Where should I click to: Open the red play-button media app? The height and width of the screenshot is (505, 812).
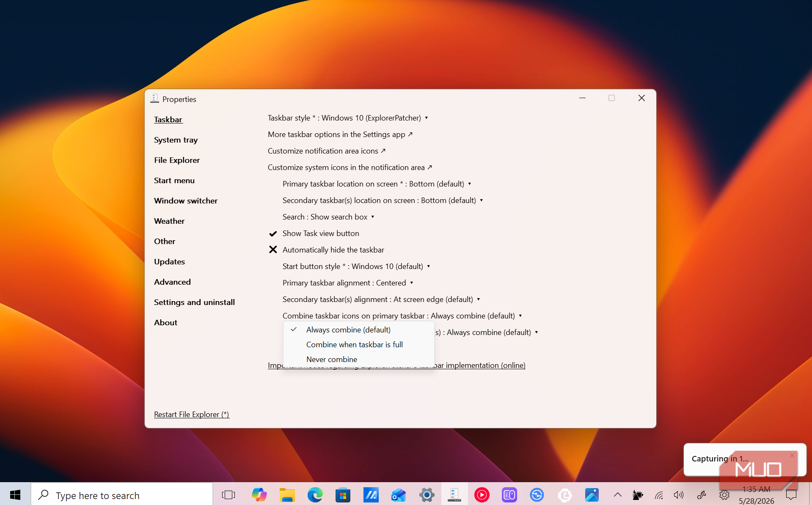pos(482,494)
